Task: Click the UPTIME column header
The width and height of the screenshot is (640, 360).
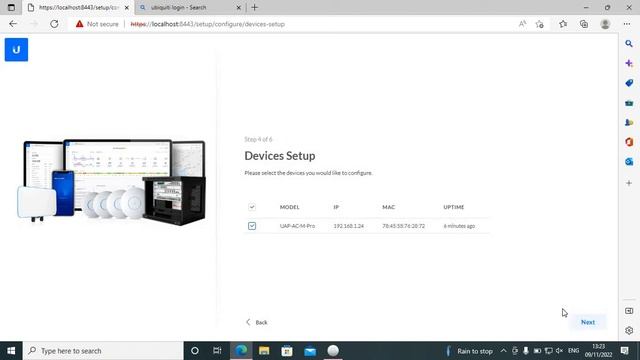Action: tap(453, 207)
